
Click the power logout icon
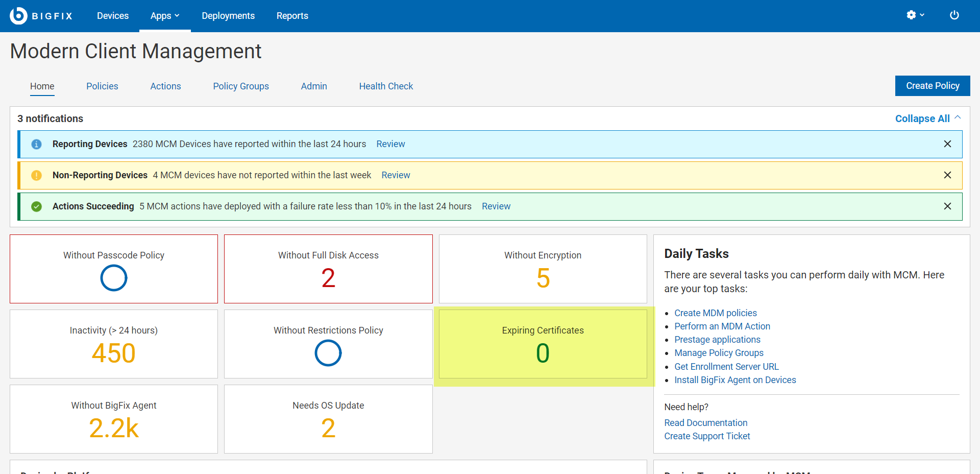point(954,15)
